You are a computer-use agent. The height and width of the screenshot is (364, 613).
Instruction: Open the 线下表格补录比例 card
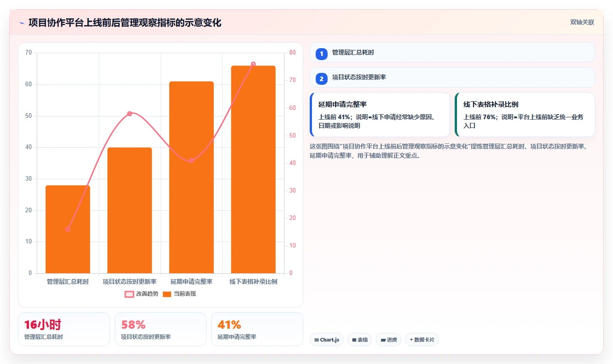[x=525, y=115]
